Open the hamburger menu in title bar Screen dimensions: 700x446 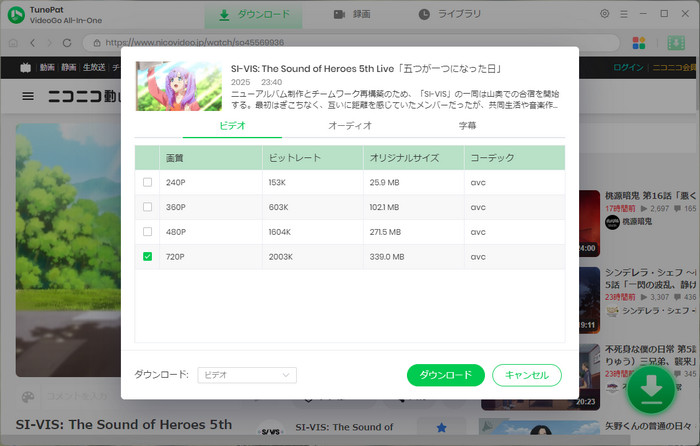(x=624, y=14)
